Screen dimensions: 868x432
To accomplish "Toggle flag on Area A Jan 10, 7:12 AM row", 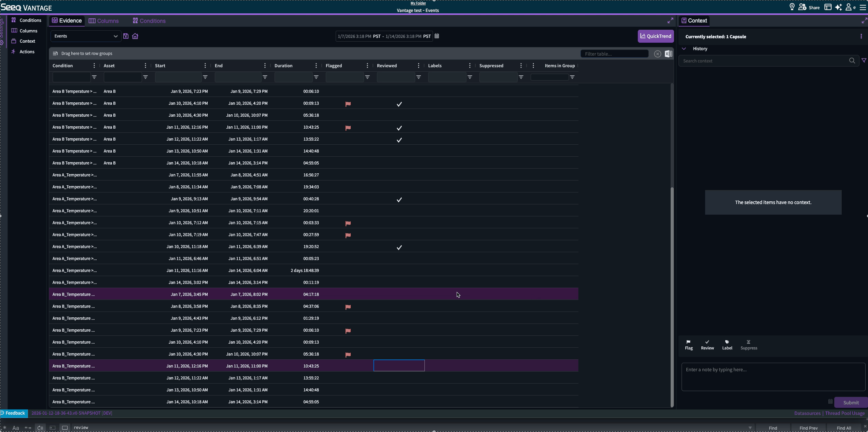I will (348, 223).
